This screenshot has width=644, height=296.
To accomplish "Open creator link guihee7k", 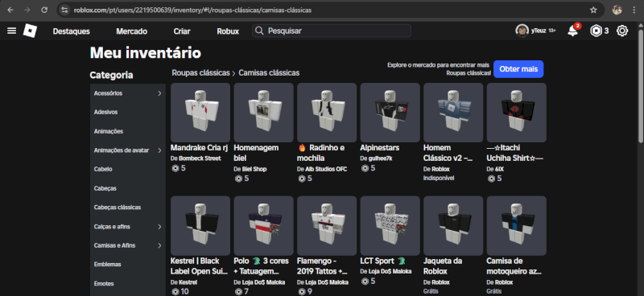I will click(x=380, y=158).
